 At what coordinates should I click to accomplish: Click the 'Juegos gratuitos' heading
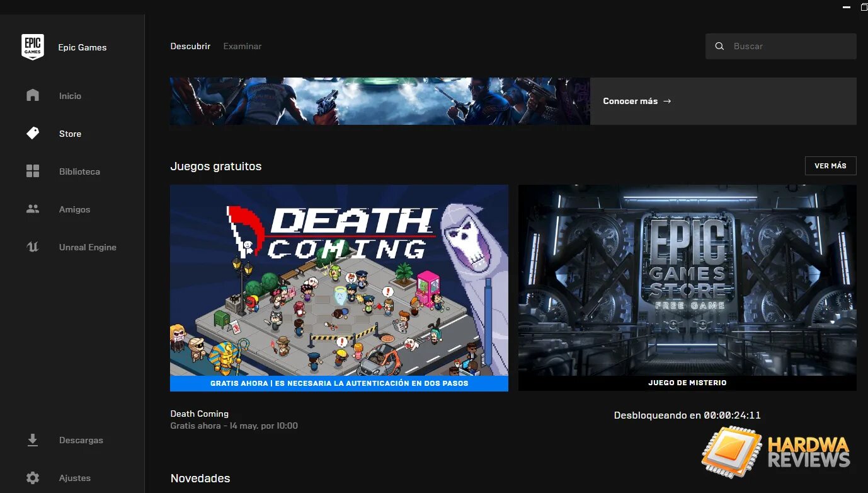click(215, 166)
